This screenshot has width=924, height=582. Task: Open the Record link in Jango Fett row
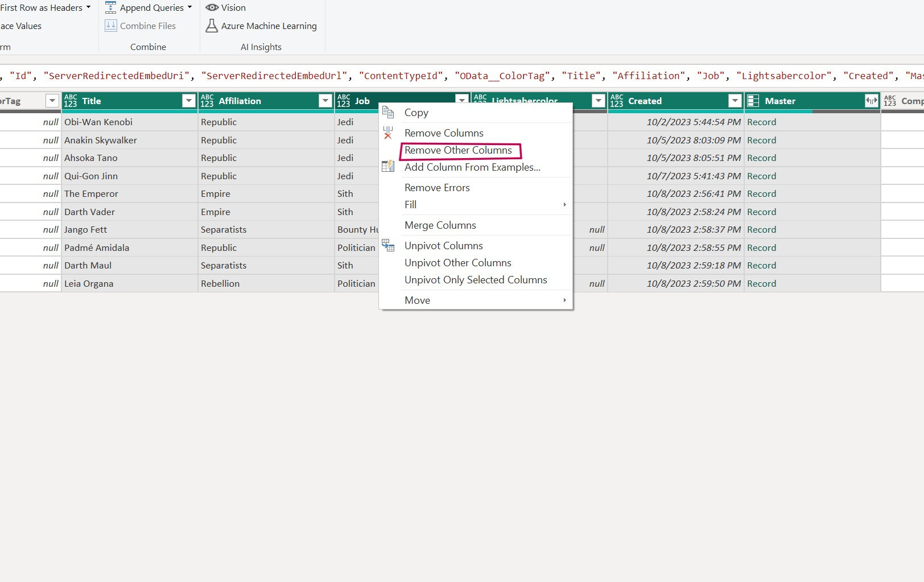(x=761, y=229)
